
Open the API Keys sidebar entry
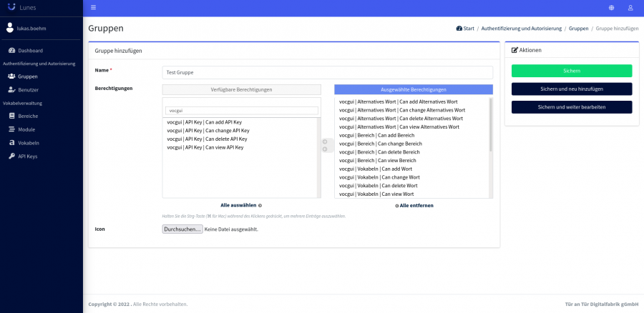28,156
